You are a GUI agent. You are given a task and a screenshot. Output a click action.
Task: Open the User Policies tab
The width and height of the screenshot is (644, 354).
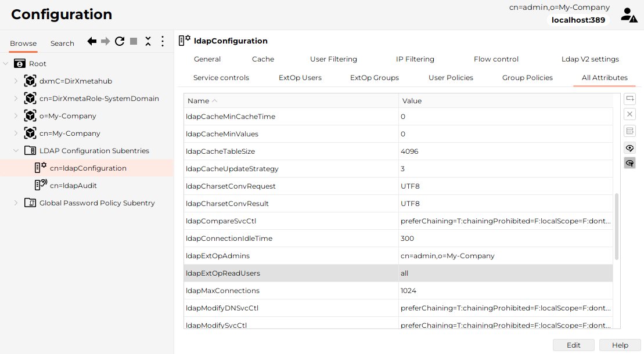click(x=451, y=78)
